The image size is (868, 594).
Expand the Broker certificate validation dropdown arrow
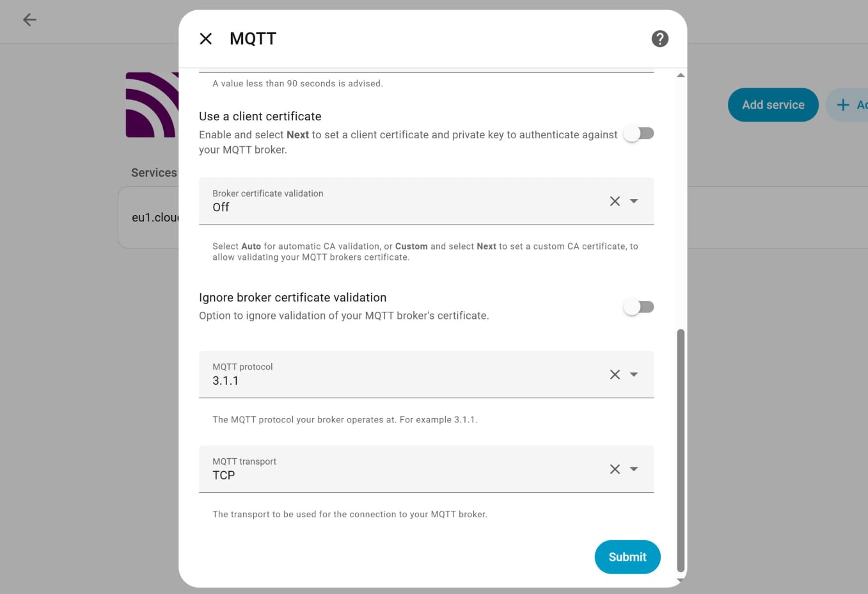point(634,201)
